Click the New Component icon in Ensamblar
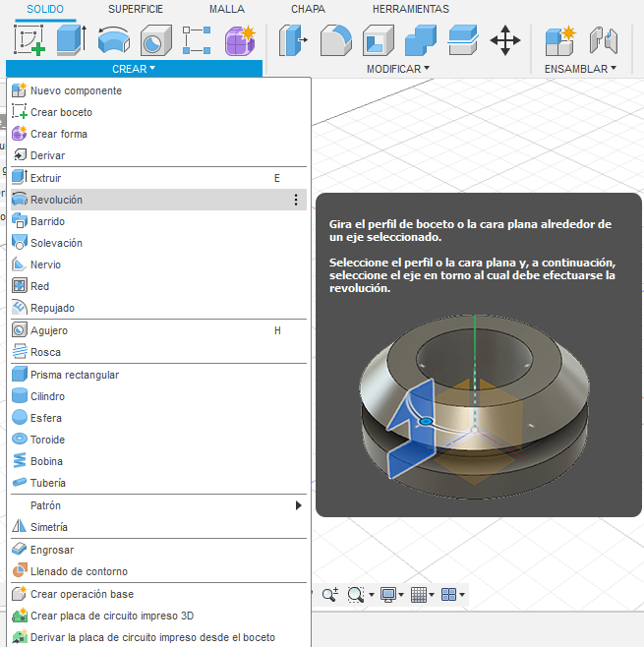This screenshot has width=644, height=647. [x=560, y=40]
